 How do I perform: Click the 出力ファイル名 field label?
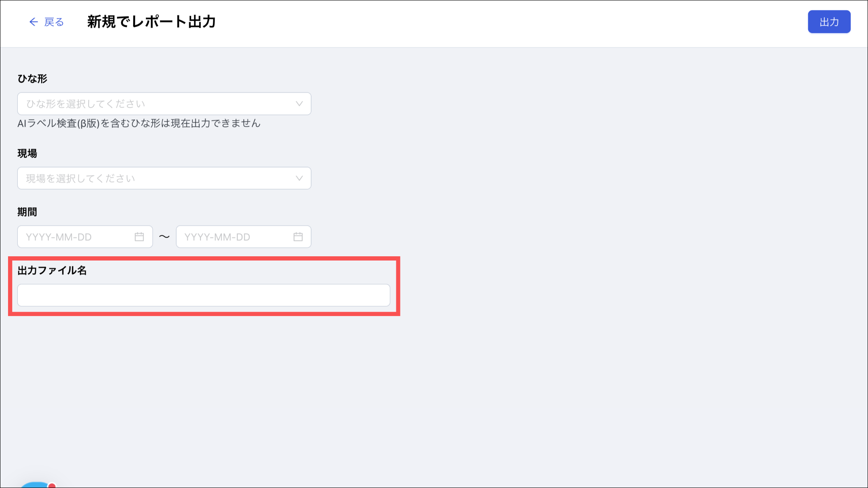tap(52, 270)
